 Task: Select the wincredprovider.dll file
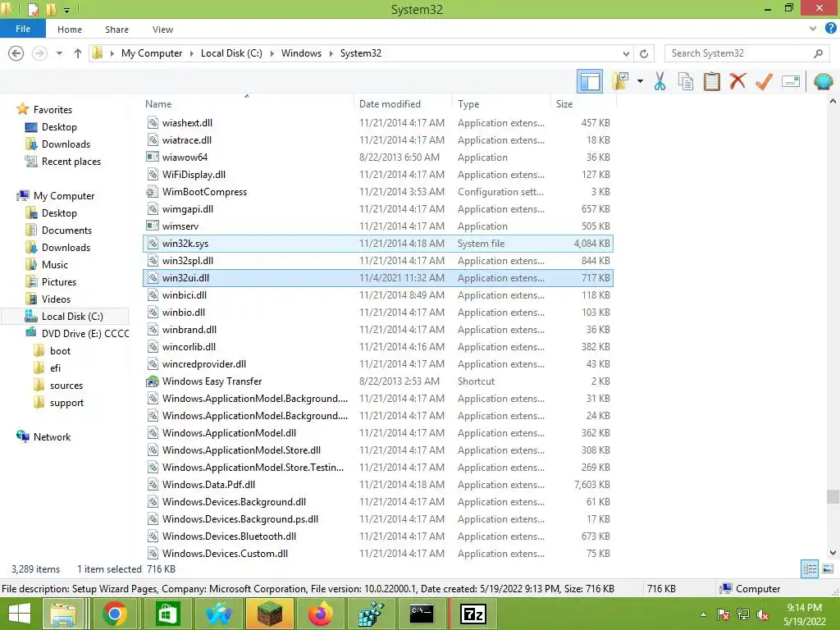377,364
